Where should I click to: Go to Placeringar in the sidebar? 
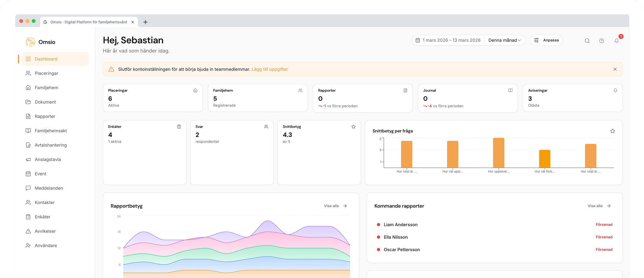coord(46,73)
